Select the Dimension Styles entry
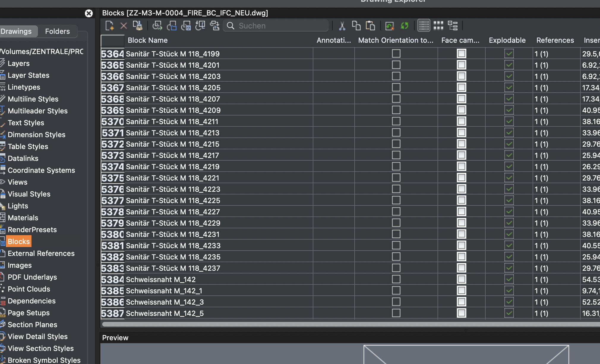This screenshot has width=600, height=364. tap(36, 134)
